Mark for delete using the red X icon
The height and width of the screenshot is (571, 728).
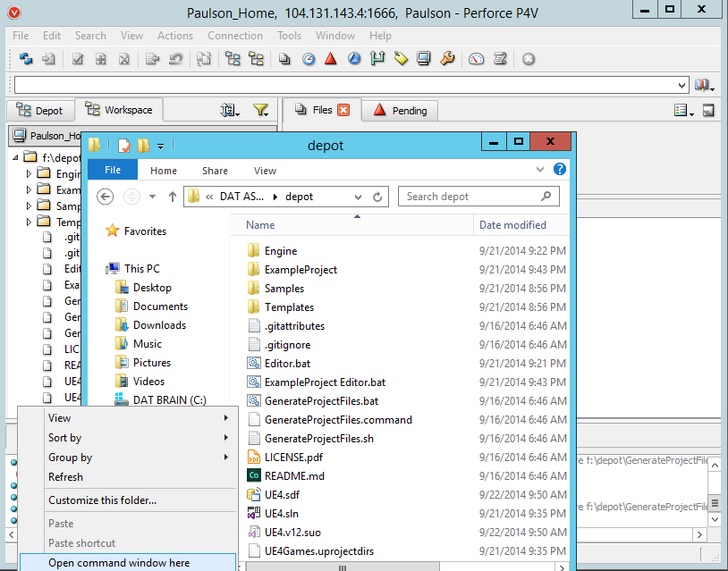point(123,59)
